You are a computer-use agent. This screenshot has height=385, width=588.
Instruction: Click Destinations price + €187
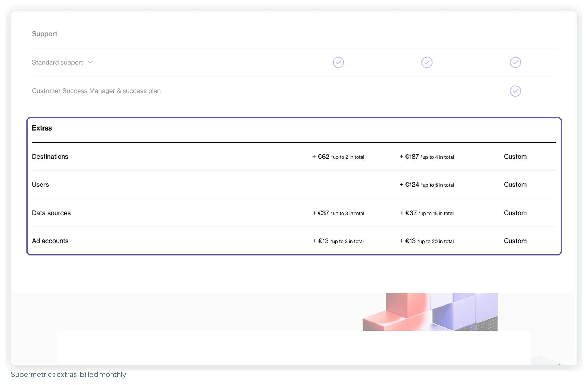pos(427,157)
